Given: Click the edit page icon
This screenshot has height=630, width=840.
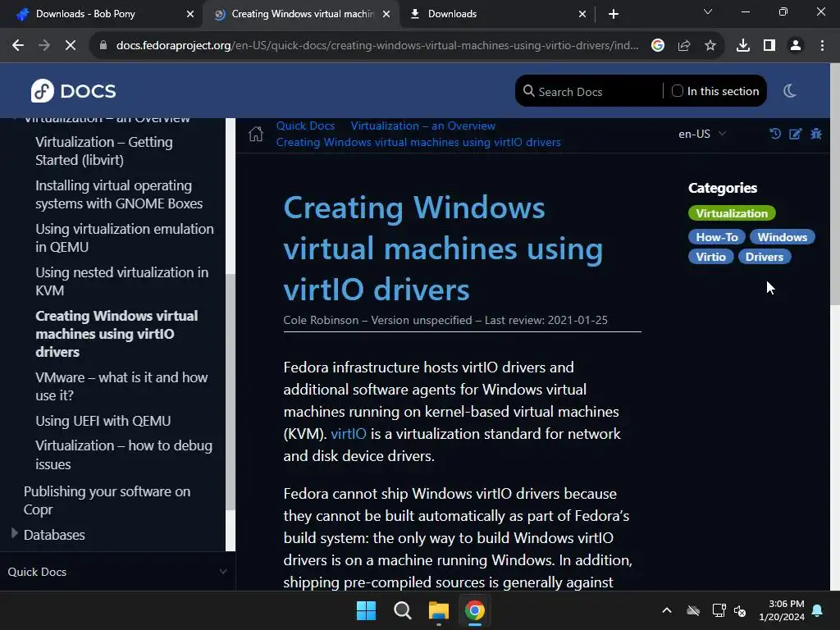Looking at the screenshot, I should coord(796,134).
